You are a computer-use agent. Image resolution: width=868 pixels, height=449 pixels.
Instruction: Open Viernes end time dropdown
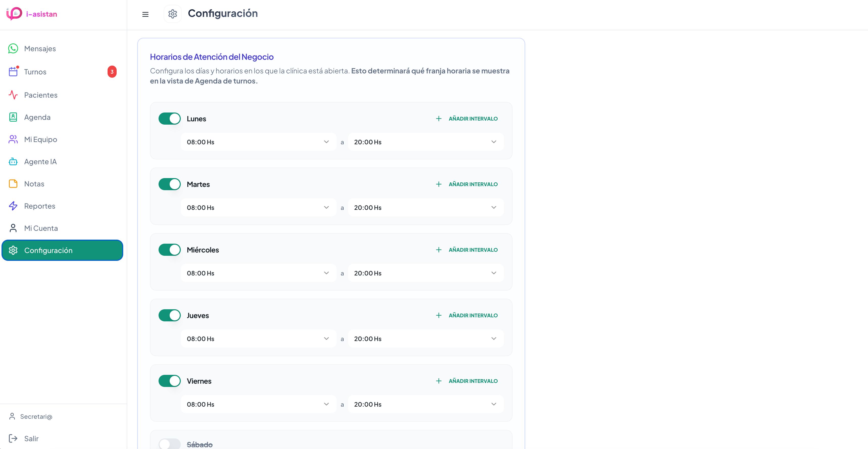tap(426, 404)
